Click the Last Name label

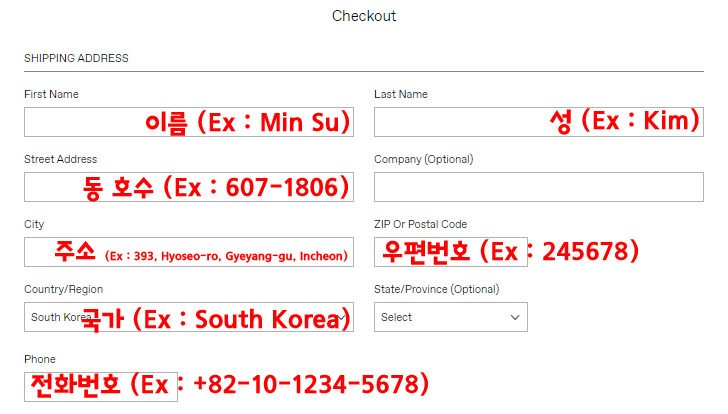401,94
